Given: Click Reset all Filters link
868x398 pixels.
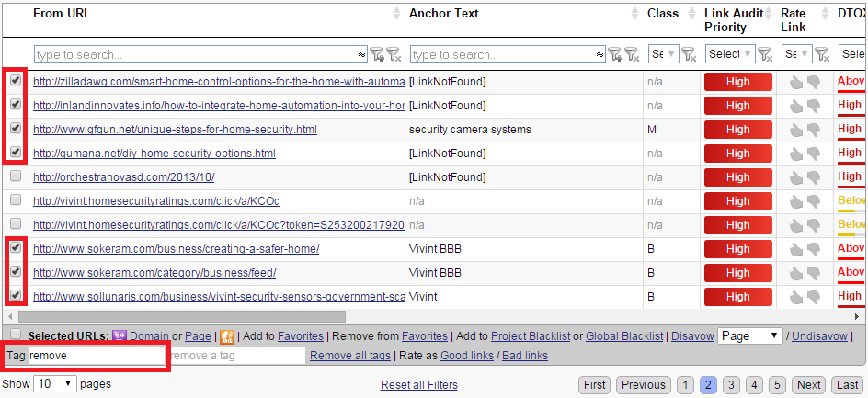Looking at the screenshot, I should coord(419,385).
